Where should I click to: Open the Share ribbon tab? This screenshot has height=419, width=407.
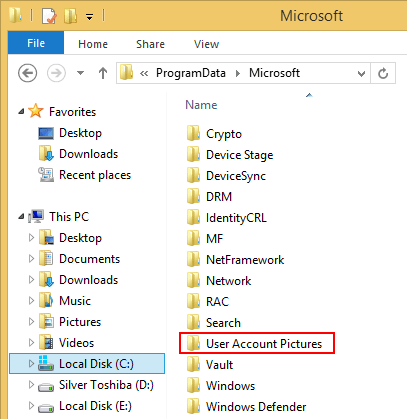coord(150,44)
